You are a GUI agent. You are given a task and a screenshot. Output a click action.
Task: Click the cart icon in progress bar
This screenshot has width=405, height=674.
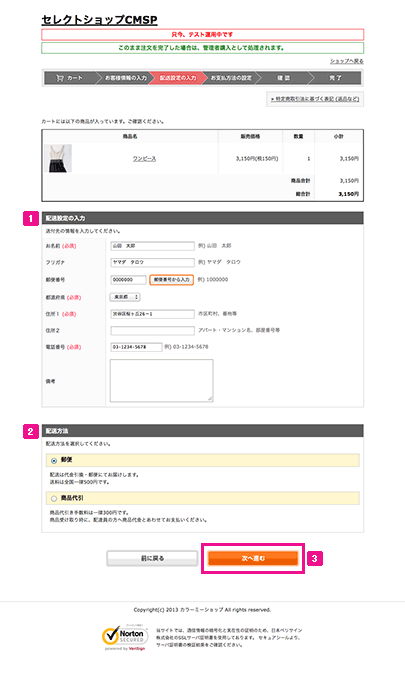tap(60, 78)
